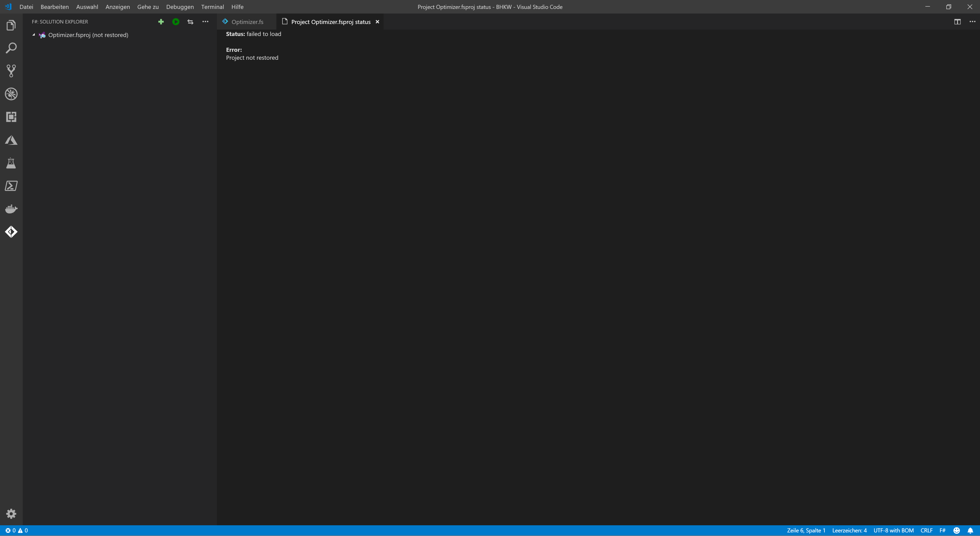Change line ending by clicking CRLF
The image size is (980, 536).
pos(926,530)
